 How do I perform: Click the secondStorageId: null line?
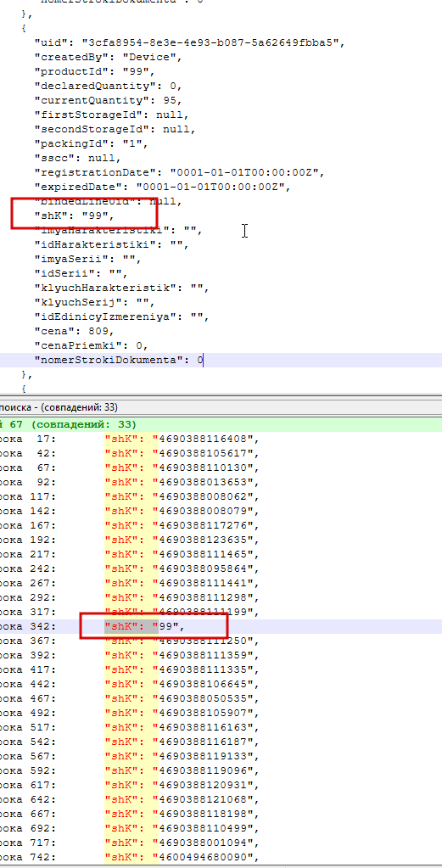(x=115, y=129)
